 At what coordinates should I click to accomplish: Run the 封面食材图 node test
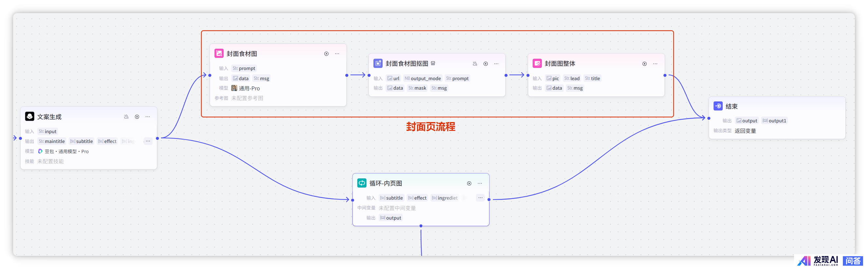coord(326,54)
